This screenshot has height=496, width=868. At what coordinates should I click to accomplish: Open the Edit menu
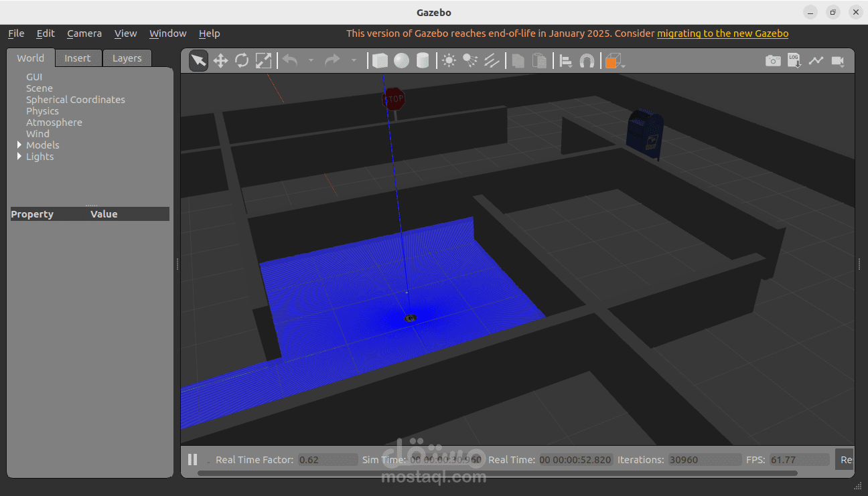click(46, 33)
